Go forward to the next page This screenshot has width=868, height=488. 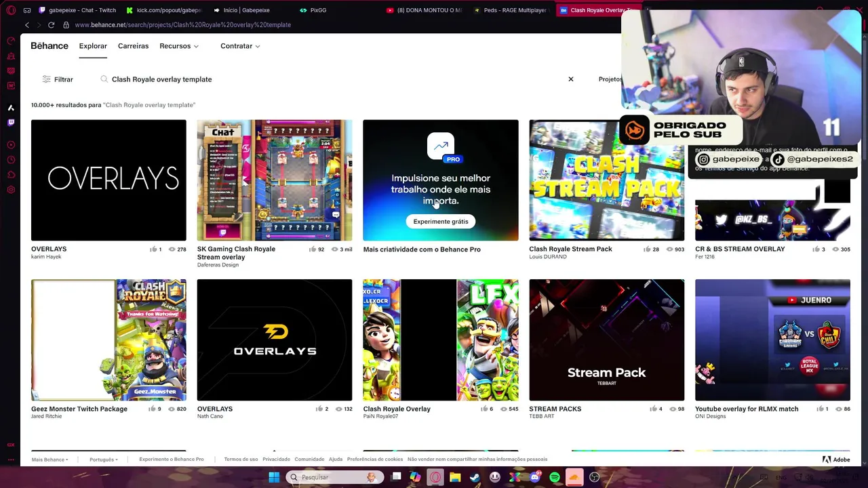tap(39, 25)
